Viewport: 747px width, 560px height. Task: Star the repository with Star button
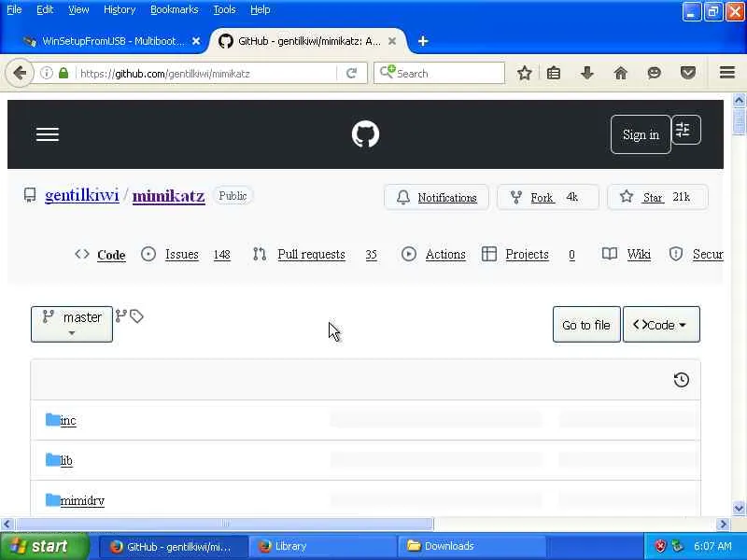pyautogui.click(x=657, y=197)
